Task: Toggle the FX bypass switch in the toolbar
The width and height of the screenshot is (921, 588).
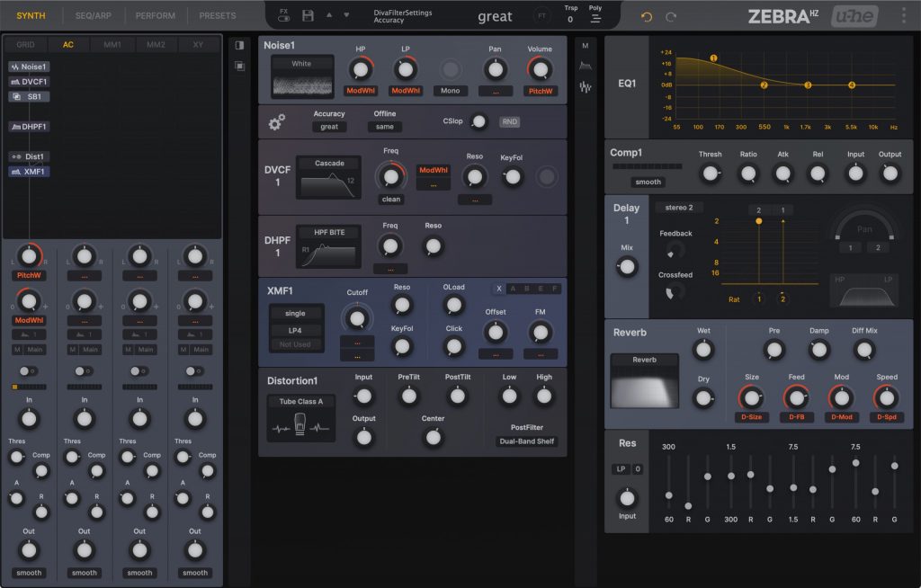Action: (285, 19)
